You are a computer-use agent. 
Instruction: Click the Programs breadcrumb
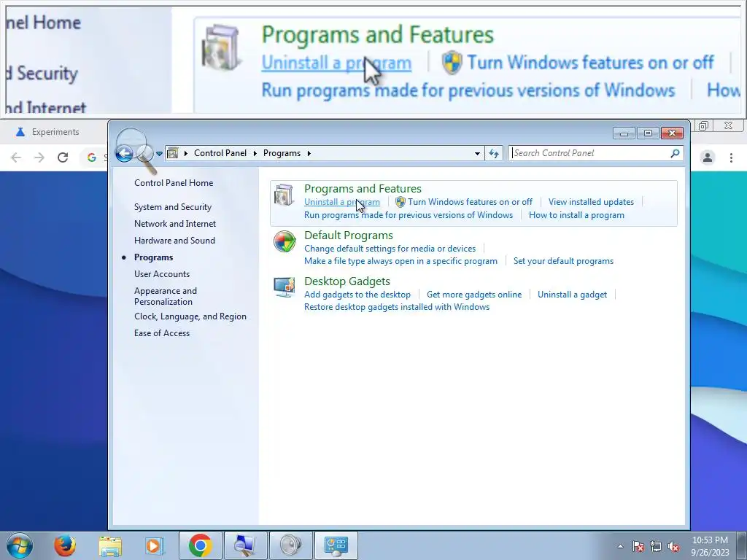point(282,153)
